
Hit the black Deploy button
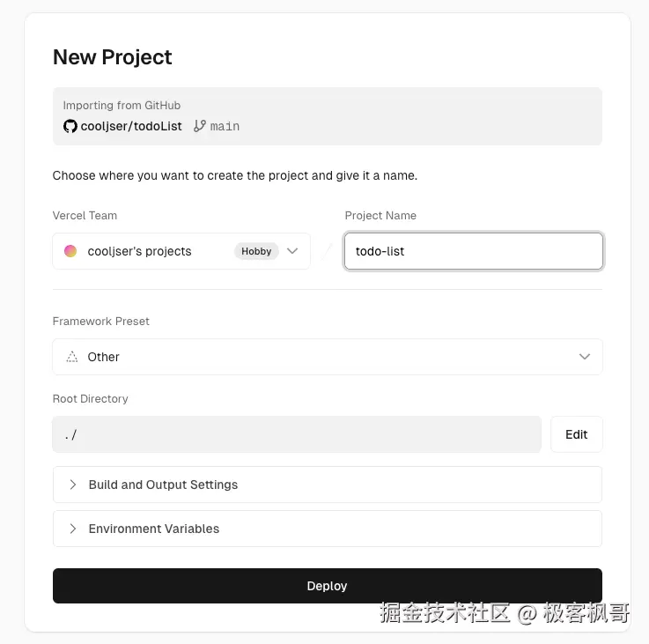[x=327, y=586]
